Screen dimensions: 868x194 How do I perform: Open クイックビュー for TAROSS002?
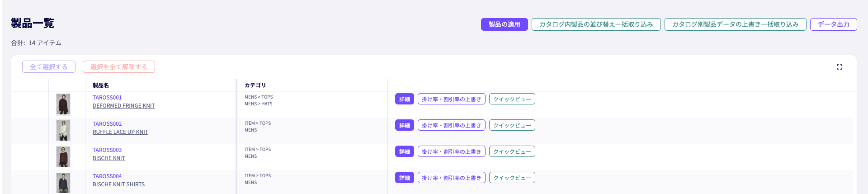click(x=512, y=125)
